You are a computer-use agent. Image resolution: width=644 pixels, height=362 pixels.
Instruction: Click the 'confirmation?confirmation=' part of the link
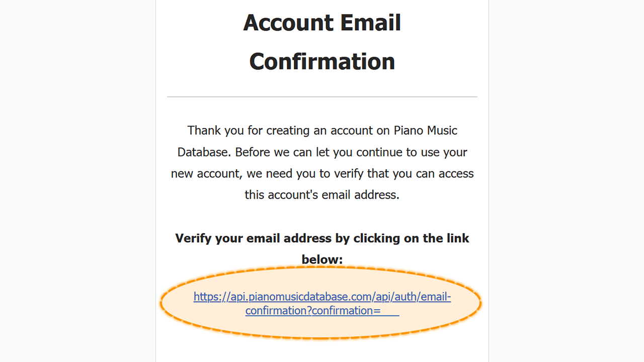313,311
